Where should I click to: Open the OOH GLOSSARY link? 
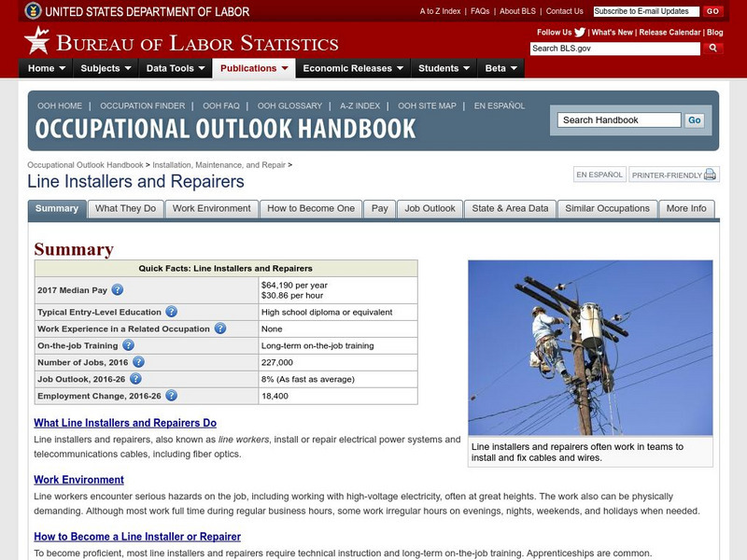pos(289,105)
